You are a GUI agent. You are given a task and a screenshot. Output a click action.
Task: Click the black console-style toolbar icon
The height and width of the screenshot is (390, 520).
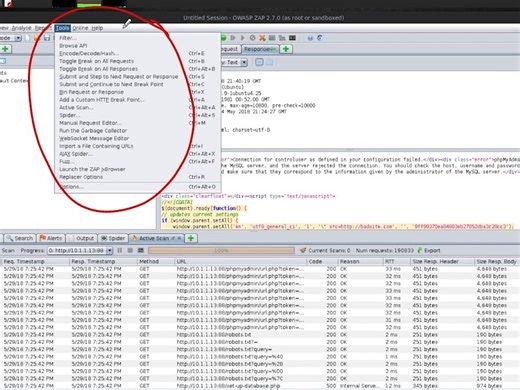[x=292, y=38]
